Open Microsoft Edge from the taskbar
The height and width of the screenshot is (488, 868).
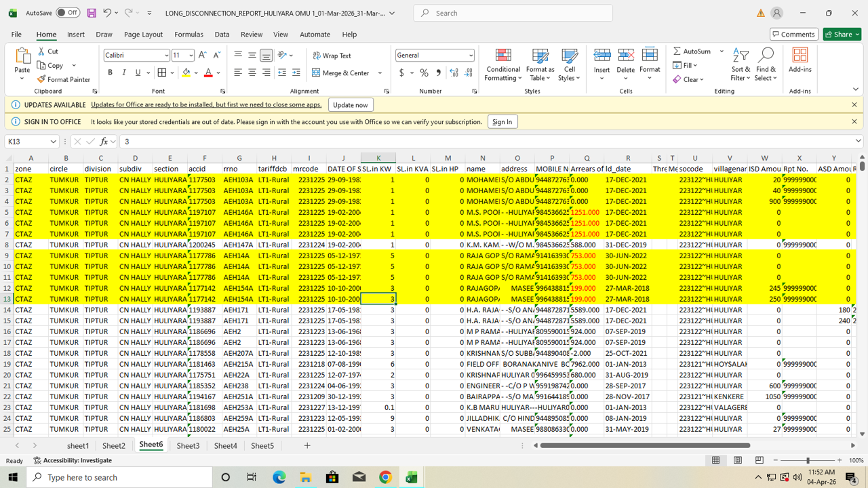point(279,477)
